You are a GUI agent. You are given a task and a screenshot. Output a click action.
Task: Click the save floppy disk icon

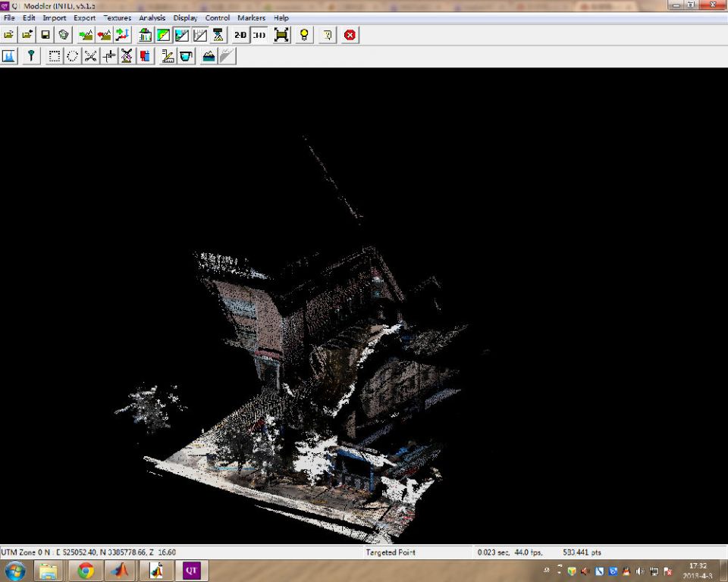pos(45,35)
